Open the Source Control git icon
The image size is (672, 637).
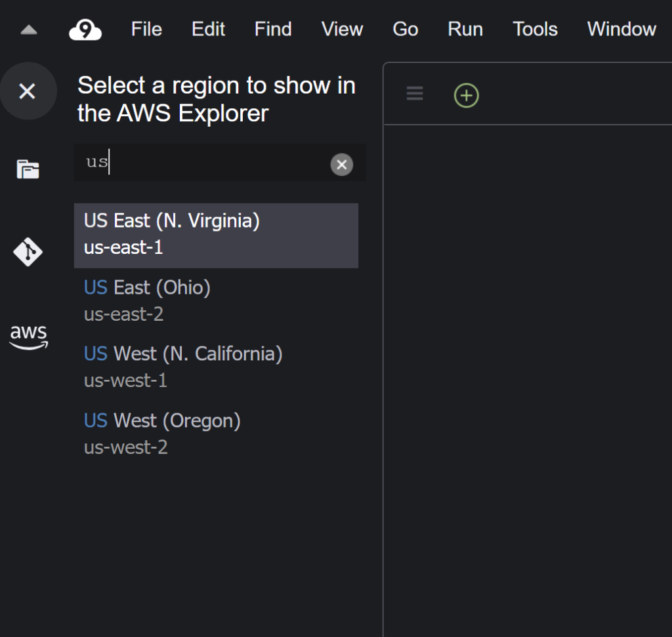[x=28, y=252]
